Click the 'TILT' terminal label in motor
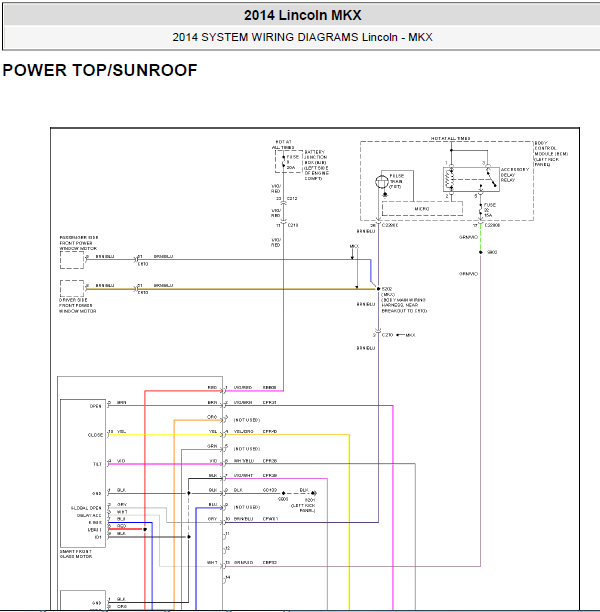The width and height of the screenshot is (600, 612). pyautogui.click(x=97, y=464)
